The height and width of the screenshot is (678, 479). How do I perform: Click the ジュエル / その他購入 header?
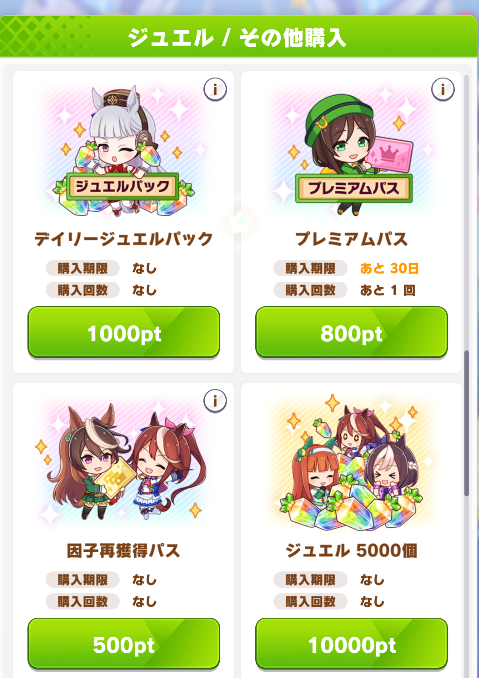(237, 38)
